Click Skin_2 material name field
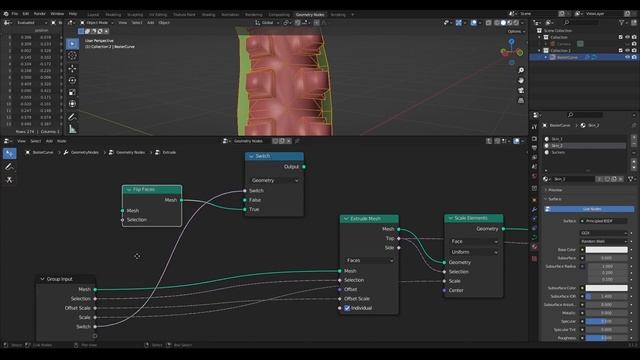640x360 pixels. (x=575, y=179)
